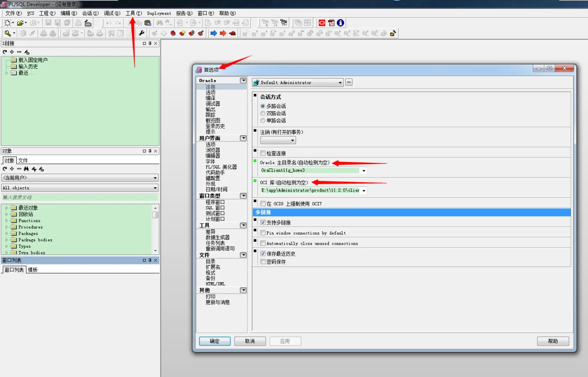Click the red Oracle logo toolbar icon
Screen dimensions: 588x377
coord(322,23)
